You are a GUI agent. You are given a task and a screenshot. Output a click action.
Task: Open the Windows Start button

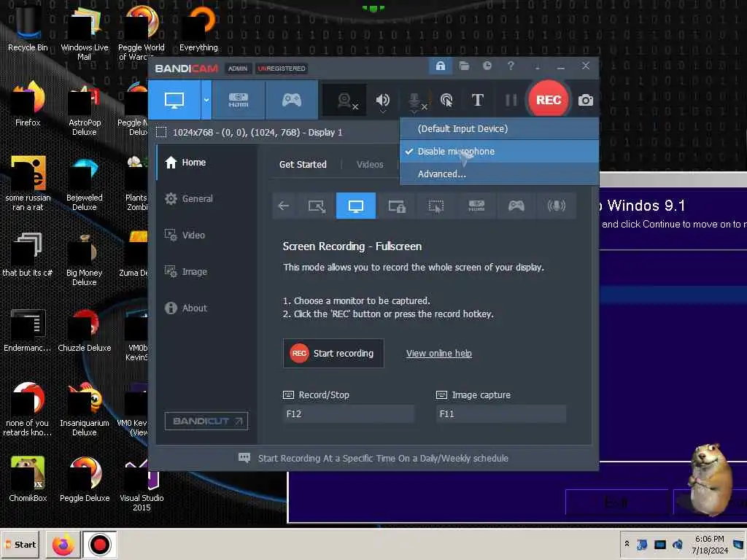point(20,544)
